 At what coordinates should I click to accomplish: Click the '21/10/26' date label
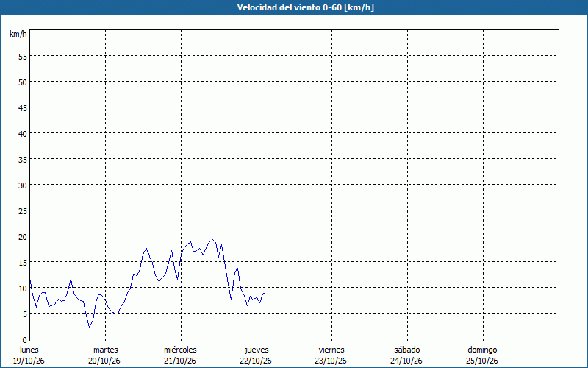point(180,361)
